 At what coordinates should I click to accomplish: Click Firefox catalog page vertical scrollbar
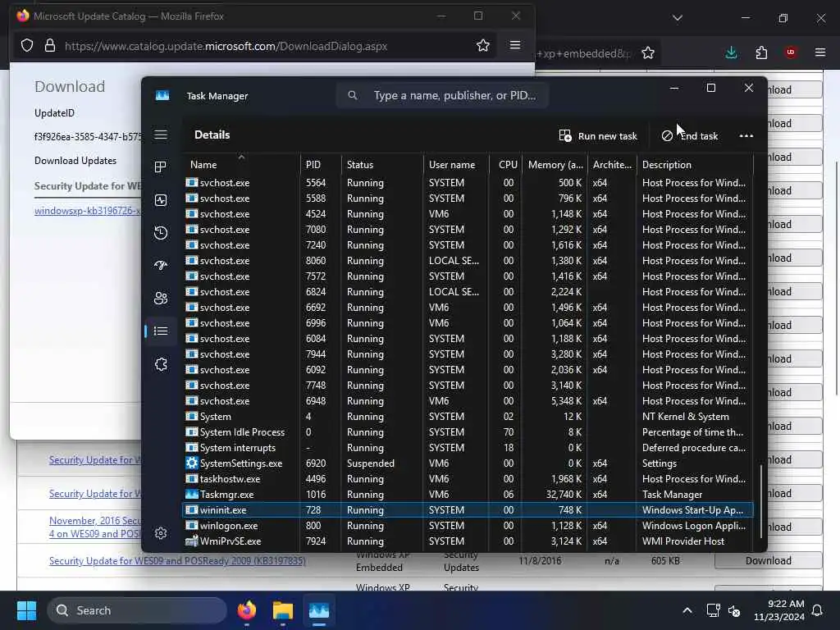point(836,279)
